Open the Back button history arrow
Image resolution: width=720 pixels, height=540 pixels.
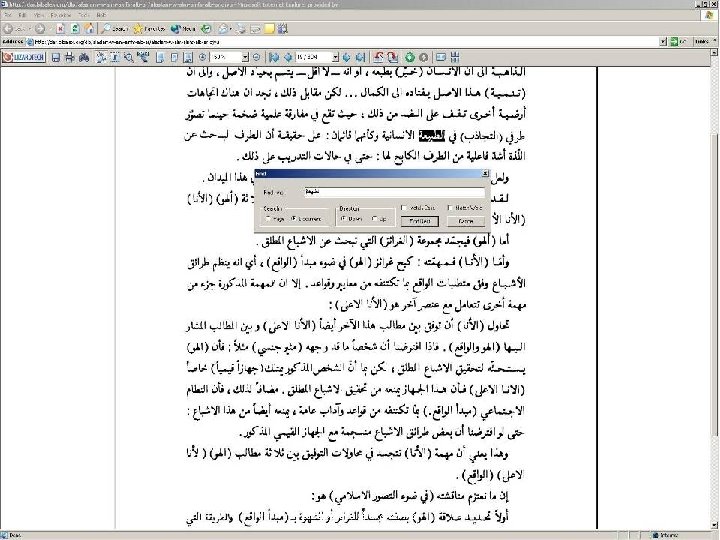coord(28,28)
